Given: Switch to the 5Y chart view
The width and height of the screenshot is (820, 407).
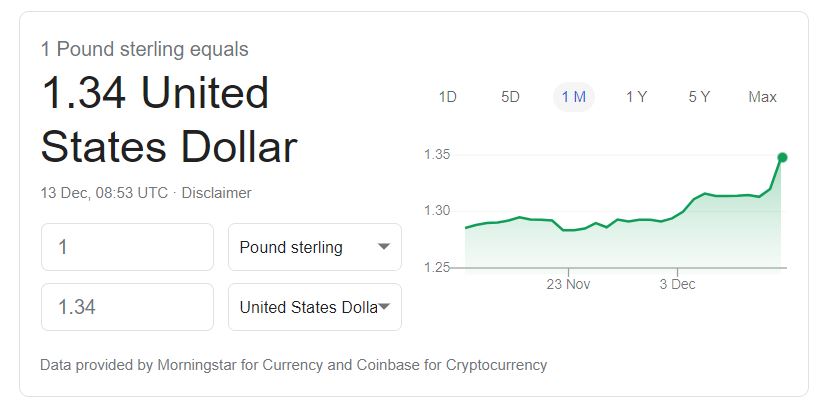Looking at the screenshot, I should [699, 97].
